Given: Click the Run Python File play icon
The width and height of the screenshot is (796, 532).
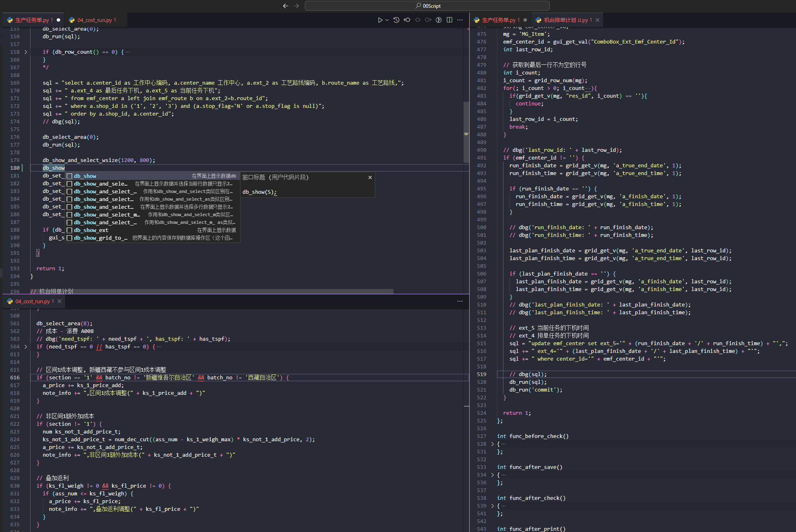Looking at the screenshot, I should tap(380, 20).
